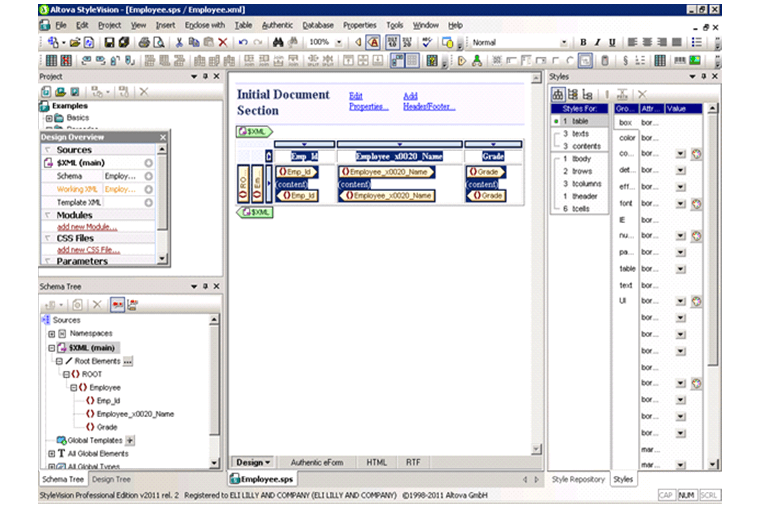This screenshot has width=757, height=511.
Task: Click the Insert Image icon
Action: coord(695,60)
